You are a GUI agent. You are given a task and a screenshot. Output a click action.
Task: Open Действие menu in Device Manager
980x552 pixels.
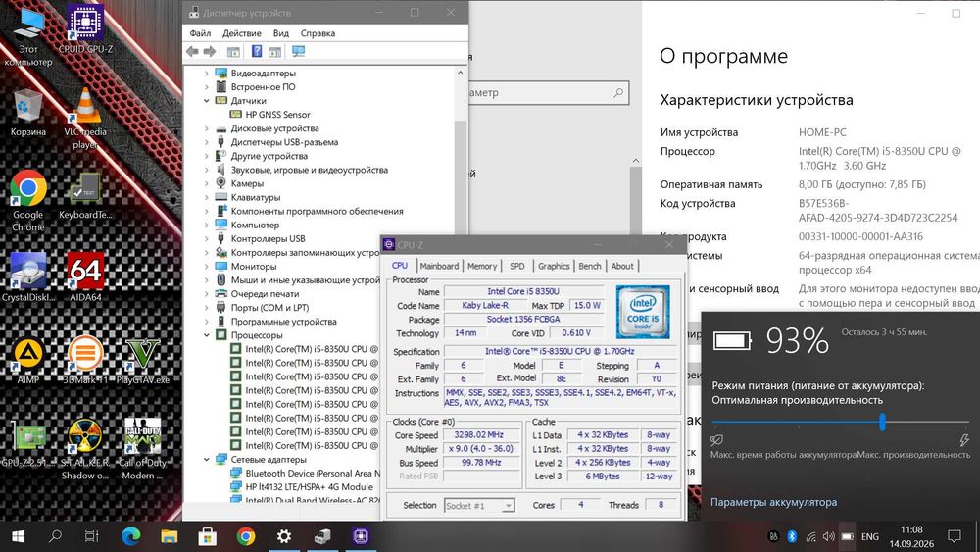(x=242, y=33)
